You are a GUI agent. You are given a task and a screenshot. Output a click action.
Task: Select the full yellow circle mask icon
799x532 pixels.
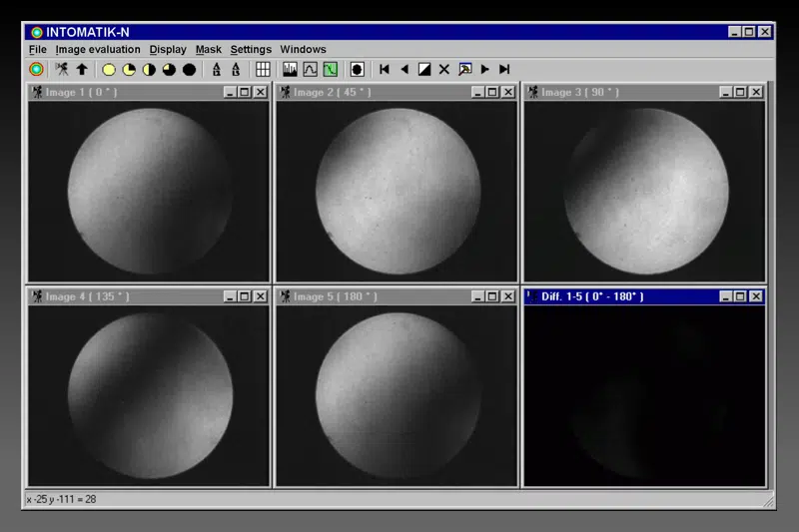coord(109,70)
